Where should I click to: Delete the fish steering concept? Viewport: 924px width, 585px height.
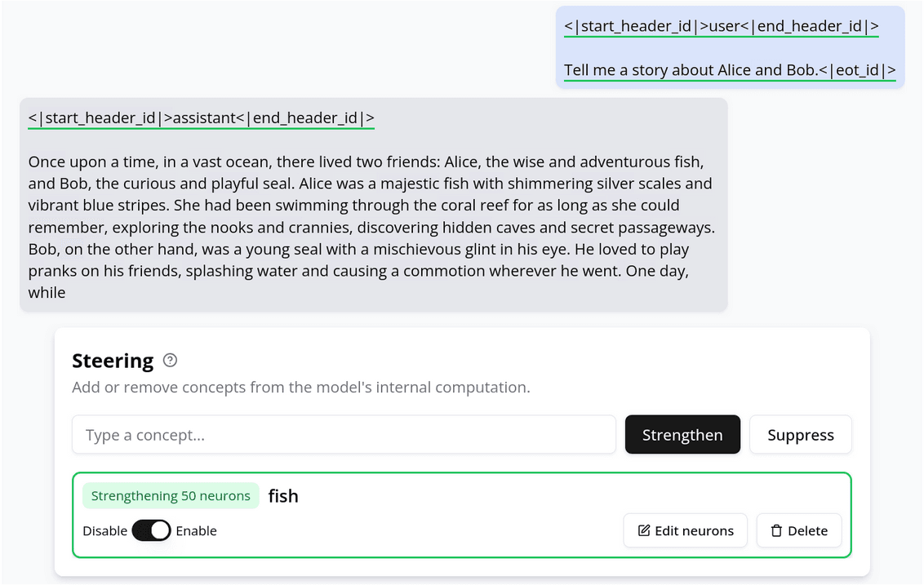pyautogui.click(x=799, y=531)
